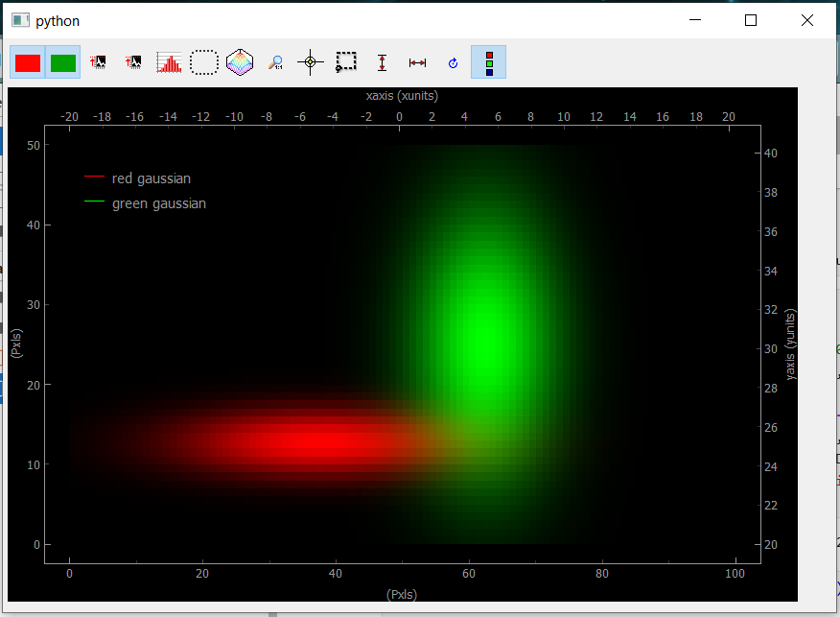Click the 'yaxis (yunits)' right axis label
The image size is (840, 617).
[x=790, y=344]
